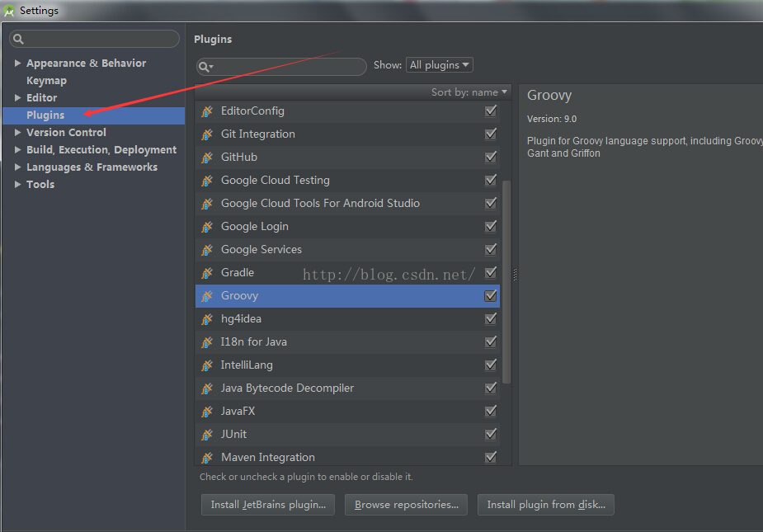
Task: Click the plugin search input field
Action: click(x=281, y=67)
